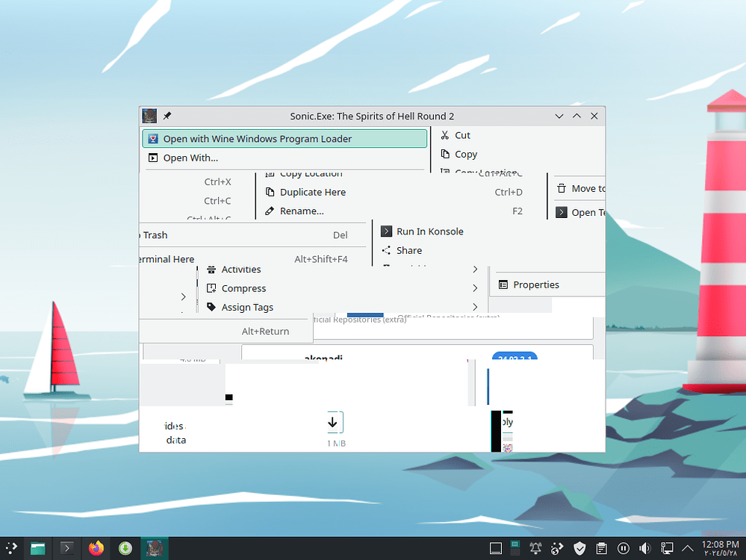Open Firefox from the taskbar

pyautogui.click(x=96, y=549)
